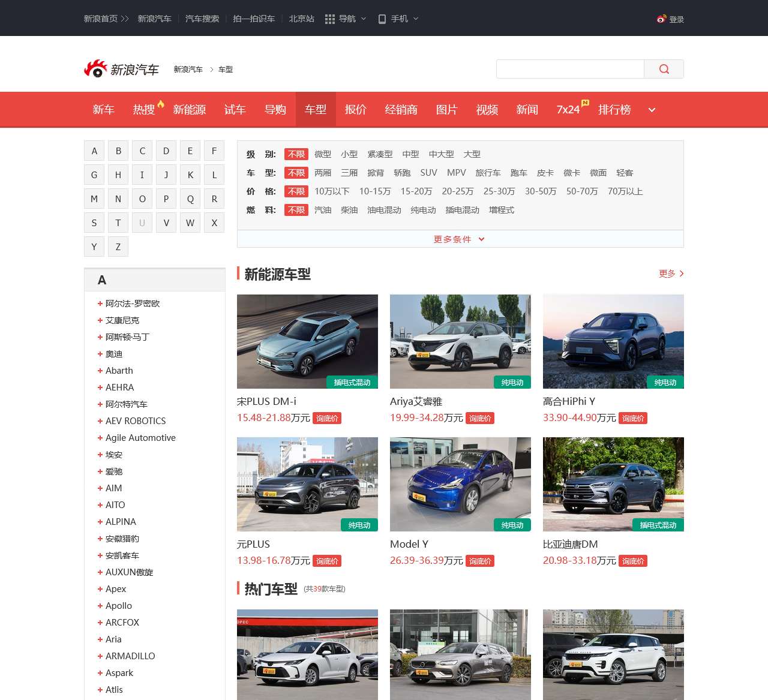Click the plus icon beside ARCFOX
The height and width of the screenshot is (700, 768).
100,623
